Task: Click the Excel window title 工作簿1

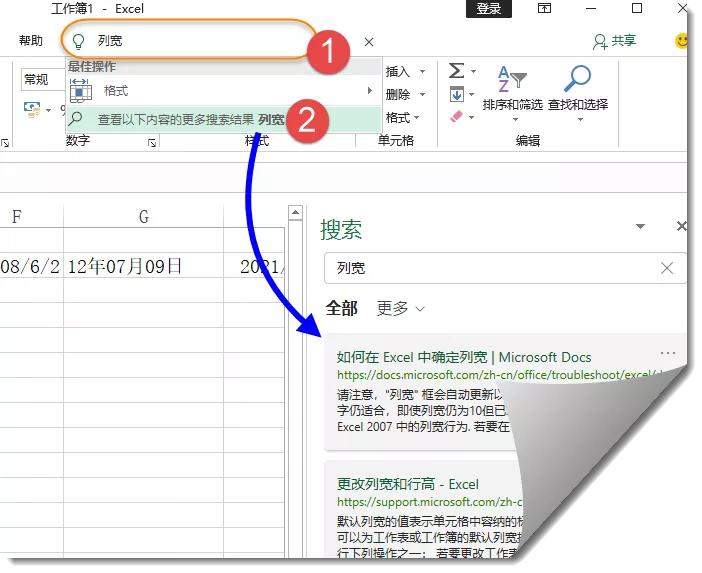Action: 72,9
